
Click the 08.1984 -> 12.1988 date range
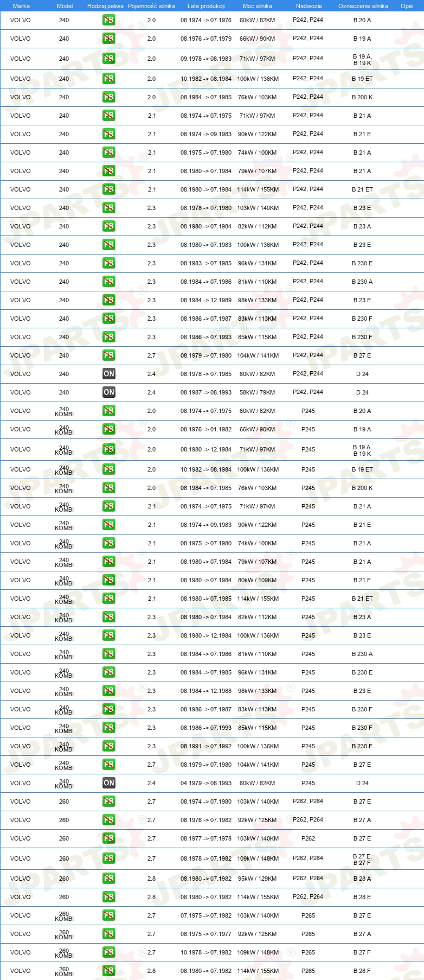206,691
